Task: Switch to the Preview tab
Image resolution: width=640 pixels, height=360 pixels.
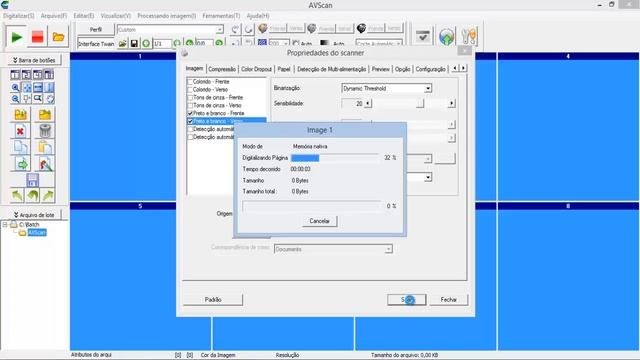Action: pos(380,69)
